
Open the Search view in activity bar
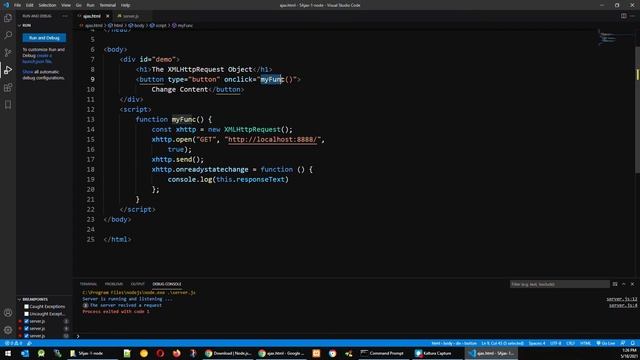(x=8, y=35)
